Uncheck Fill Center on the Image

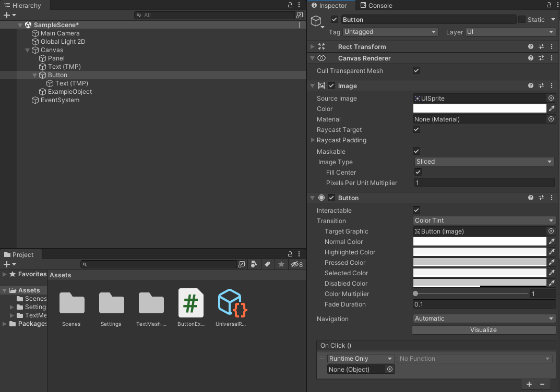pyautogui.click(x=418, y=172)
